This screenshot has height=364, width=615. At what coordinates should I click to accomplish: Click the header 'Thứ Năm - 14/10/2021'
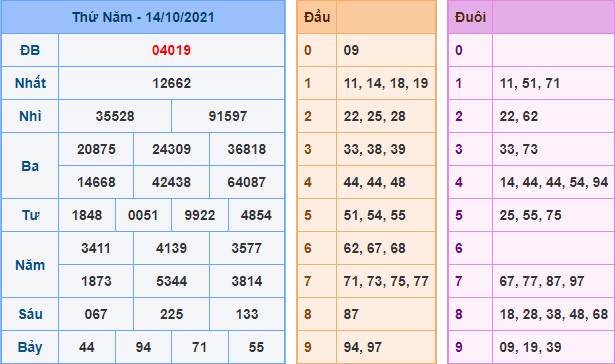[143, 17]
